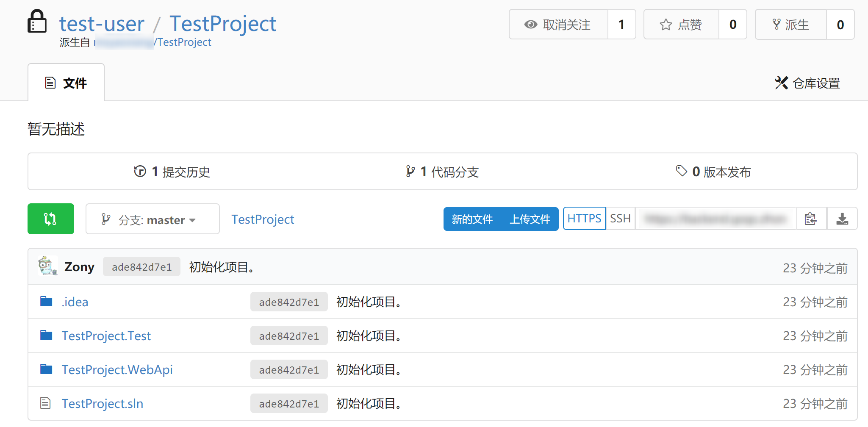868x427 pixels.
Task: Fork the repository with 派生 button
Action: [x=791, y=24]
